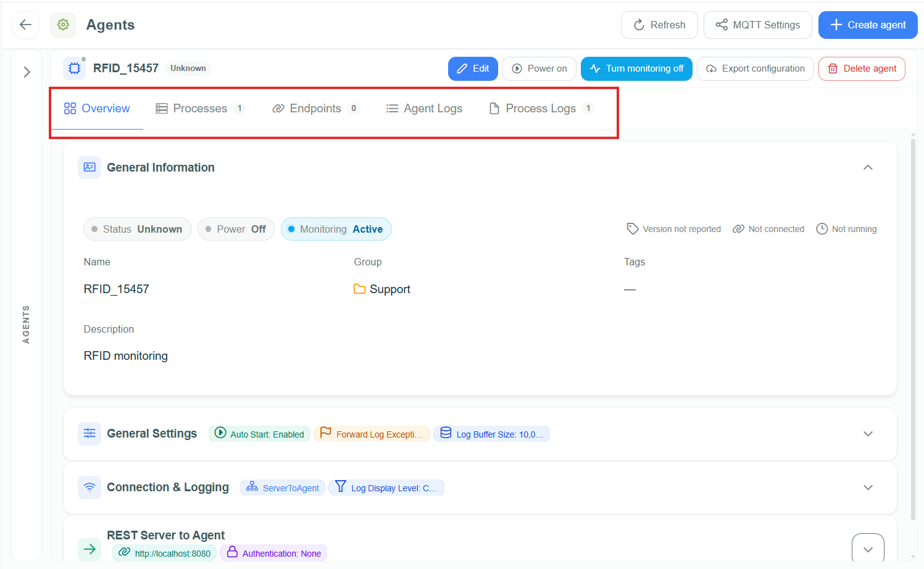Click the Support group folder icon
The width and height of the screenshot is (924, 569).
pos(359,289)
